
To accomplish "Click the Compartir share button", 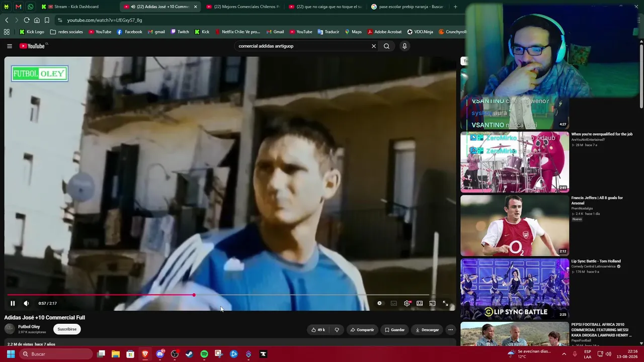I will (362, 330).
